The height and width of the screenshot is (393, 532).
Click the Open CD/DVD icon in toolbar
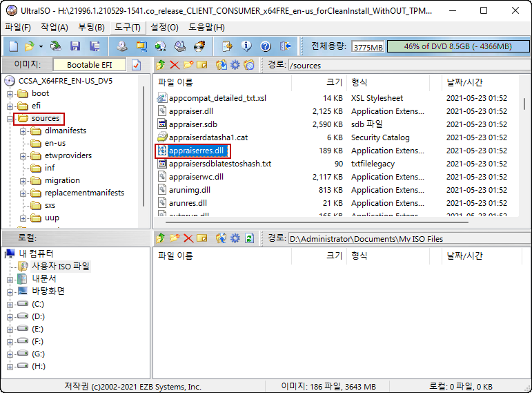click(x=56, y=46)
